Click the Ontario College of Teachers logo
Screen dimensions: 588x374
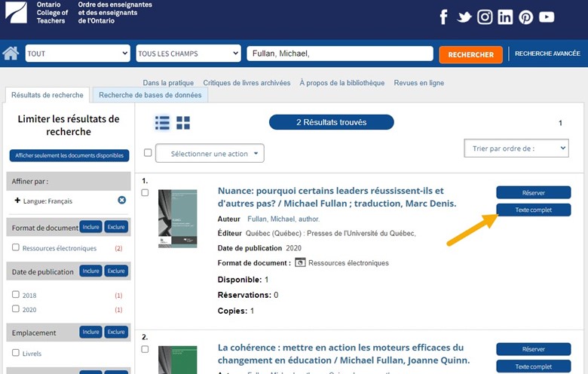pos(16,12)
